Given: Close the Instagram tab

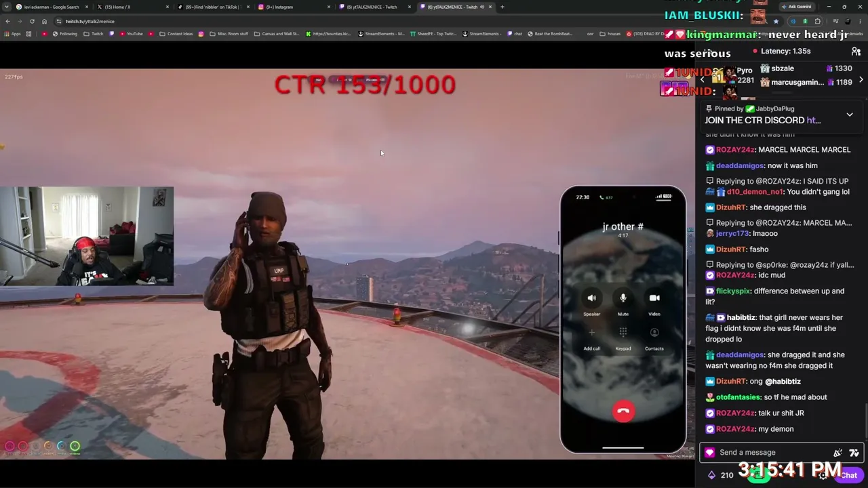Looking at the screenshot, I should point(329,7).
